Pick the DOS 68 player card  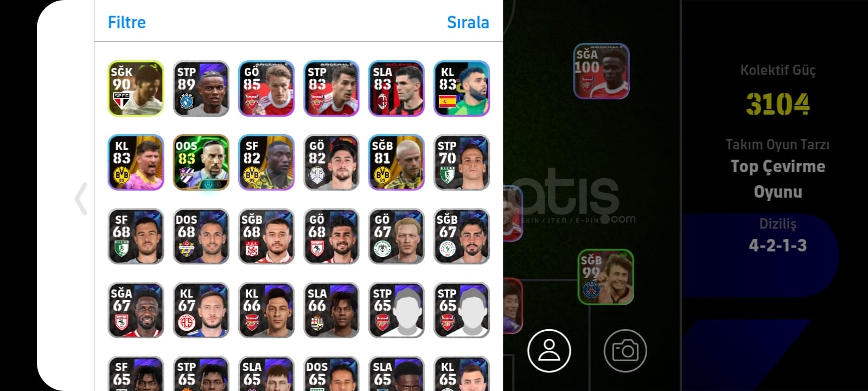pyautogui.click(x=201, y=236)
